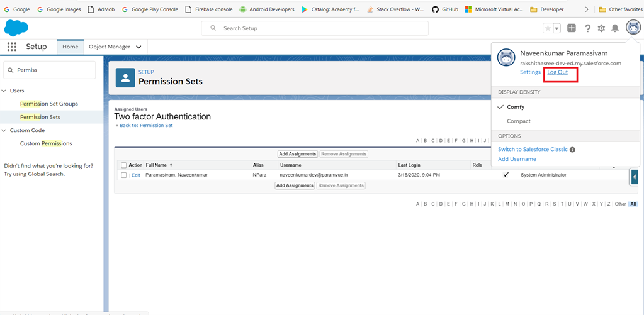Open the notifications bell icon
The image size is (644, 315).
(x=615, y=28)
